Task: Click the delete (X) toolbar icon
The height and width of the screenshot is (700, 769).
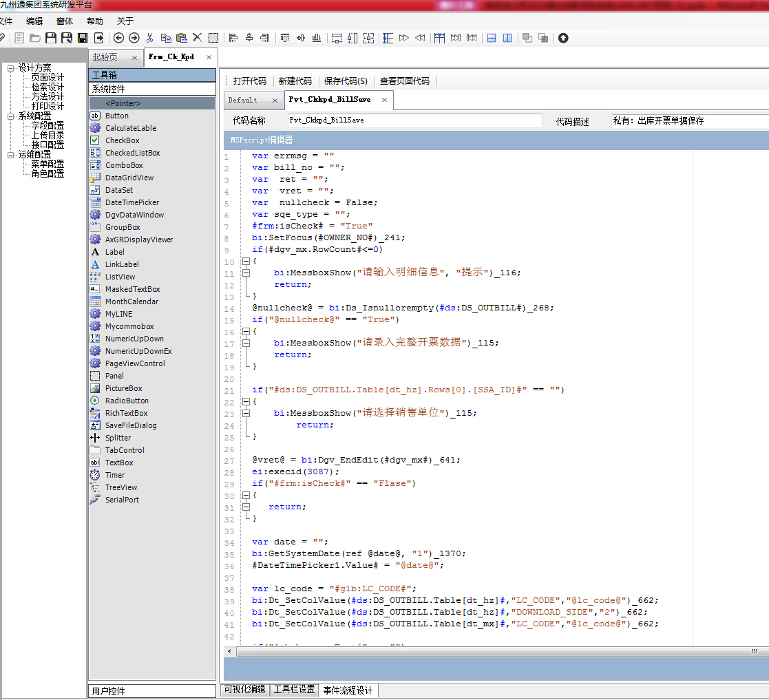Action: 197,38
